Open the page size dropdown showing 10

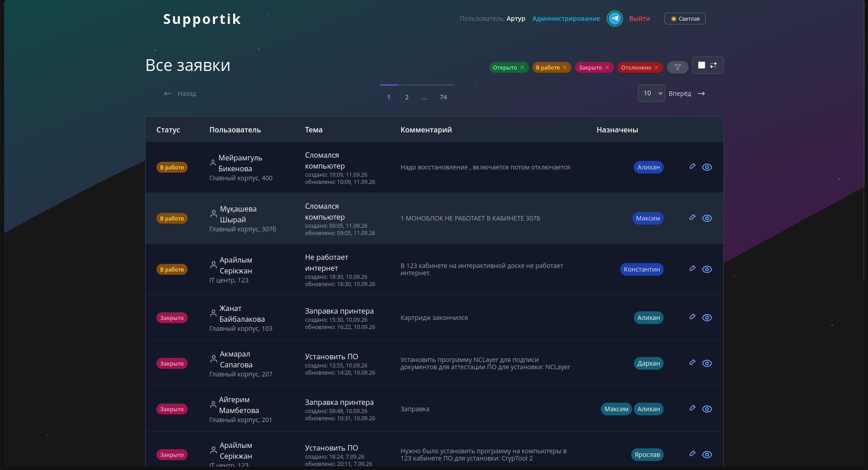[651, 93]
